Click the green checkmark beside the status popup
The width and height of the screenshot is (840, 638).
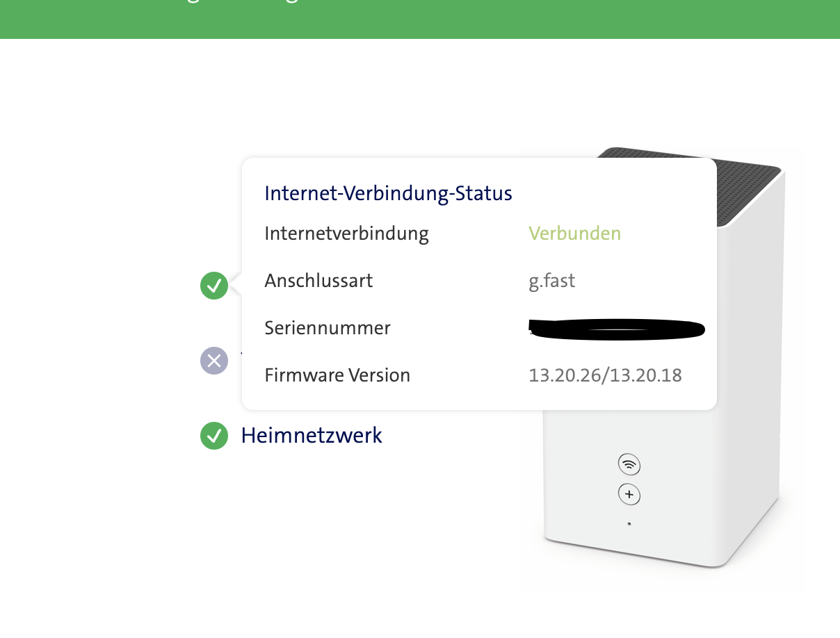tap(214, 286)
